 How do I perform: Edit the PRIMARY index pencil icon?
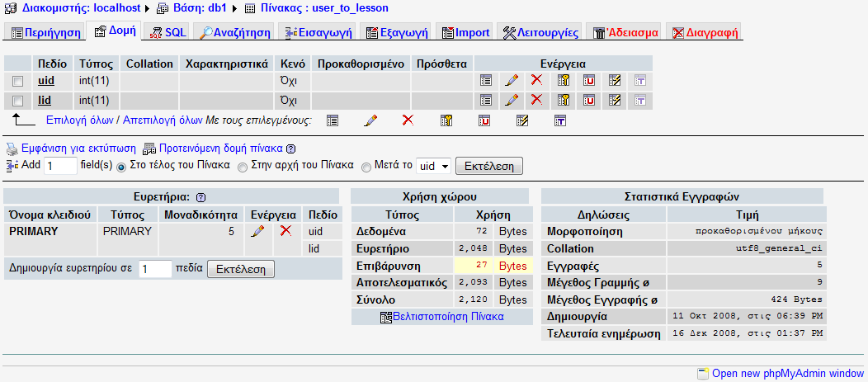click(257, 231)
